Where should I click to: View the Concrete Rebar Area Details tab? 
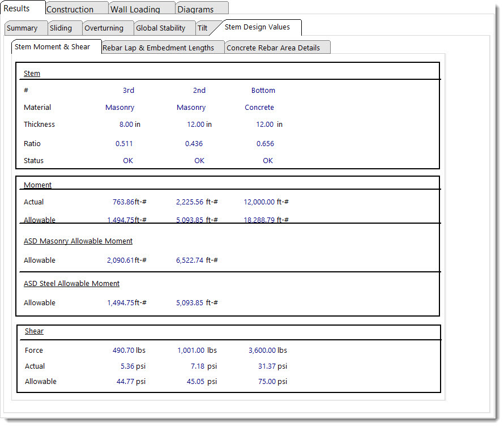click(273, 48)
